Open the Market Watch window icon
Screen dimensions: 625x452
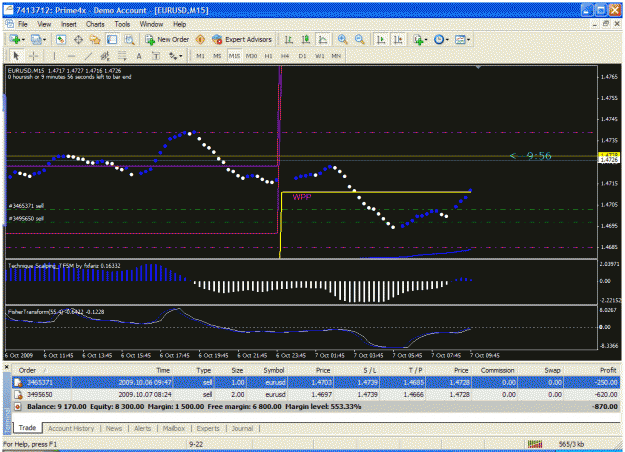point(61,39)
